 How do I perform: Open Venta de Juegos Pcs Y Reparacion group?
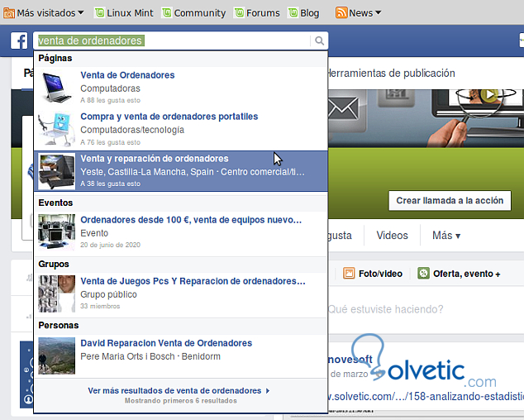tap(193, 281)
